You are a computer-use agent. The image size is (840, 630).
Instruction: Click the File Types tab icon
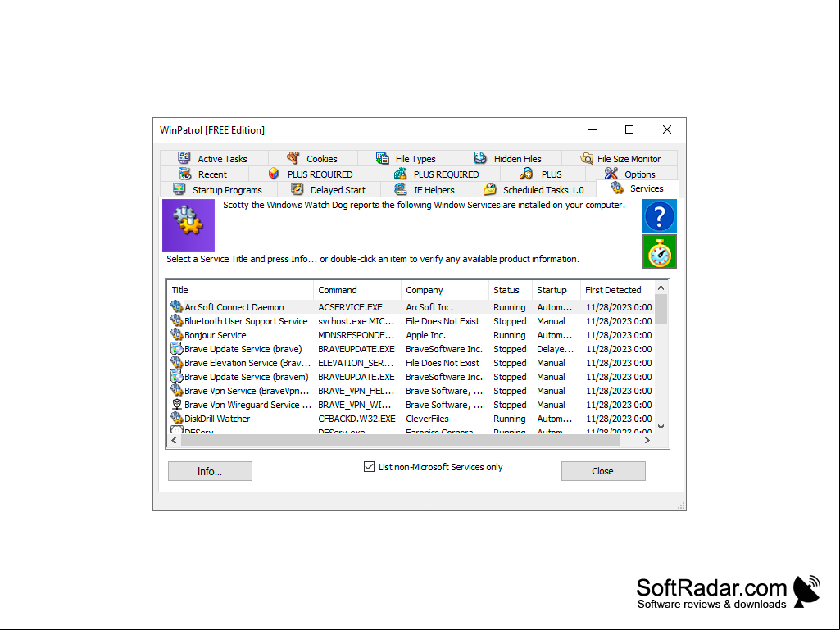pyautogui.click(x=383, y=158)
